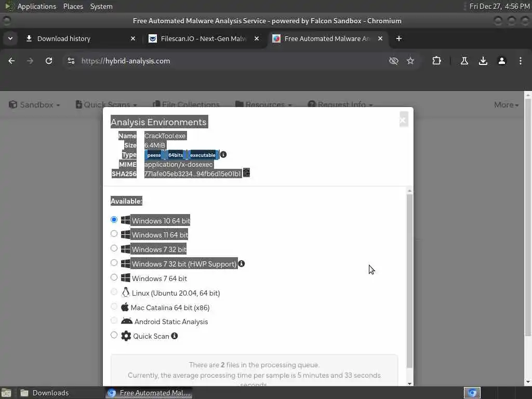The height and width of the screenshot is (399, 532).
Task: Open the Applications menu
Action: click(37, 6)
